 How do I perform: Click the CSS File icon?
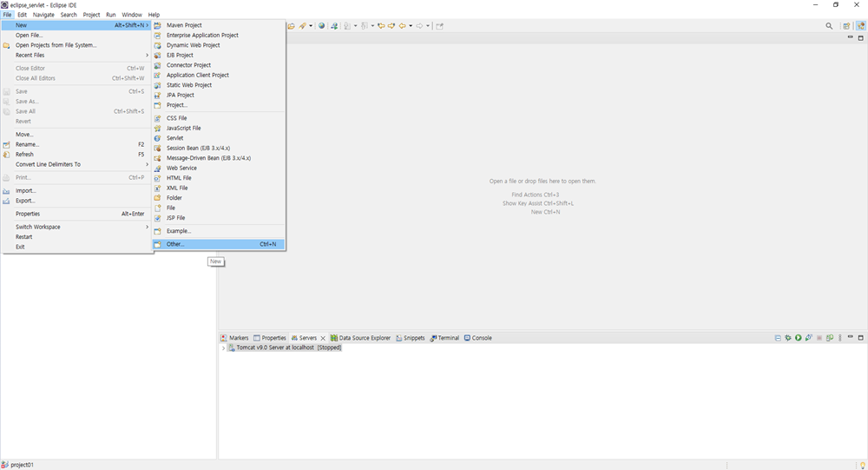[x=158, y=118]
